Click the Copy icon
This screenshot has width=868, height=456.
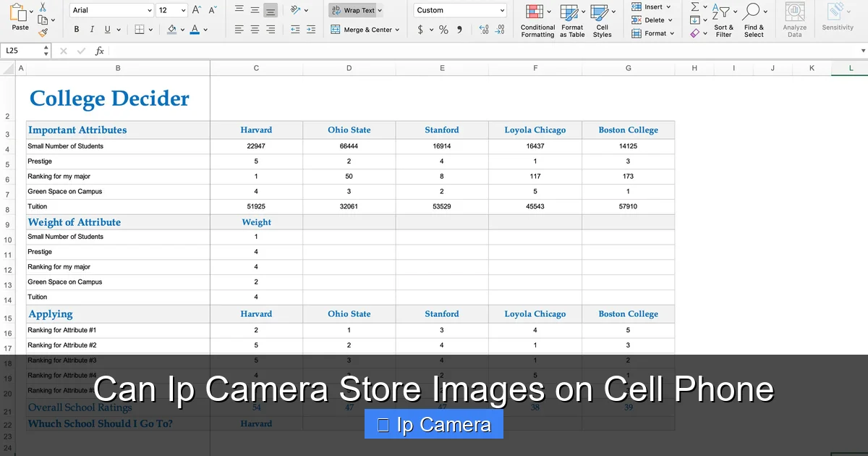(43, 20)
